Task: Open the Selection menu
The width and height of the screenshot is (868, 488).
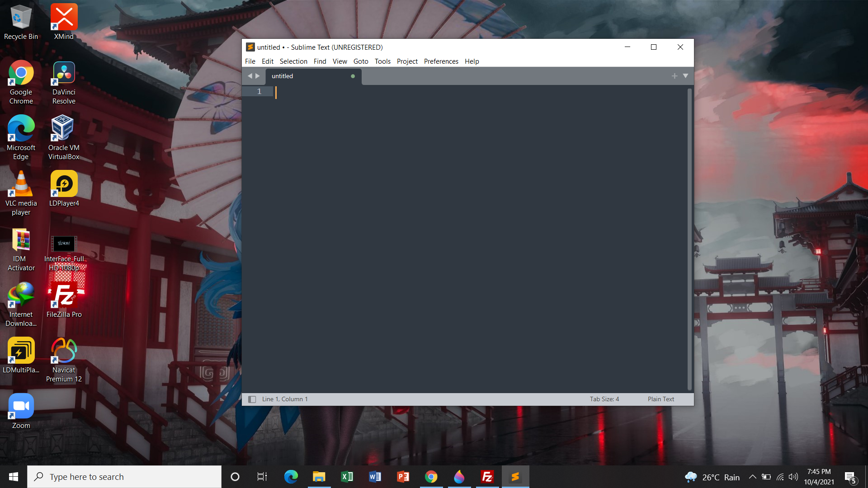Action: pyautogui.click(x=293, y=61)
